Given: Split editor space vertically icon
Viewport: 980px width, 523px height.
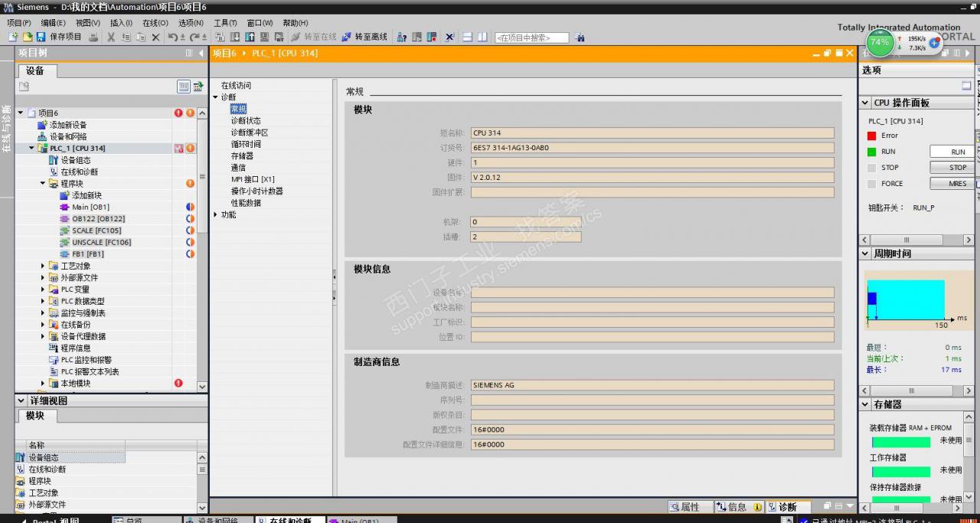Looking at the screenshot, I should [482, 37].
